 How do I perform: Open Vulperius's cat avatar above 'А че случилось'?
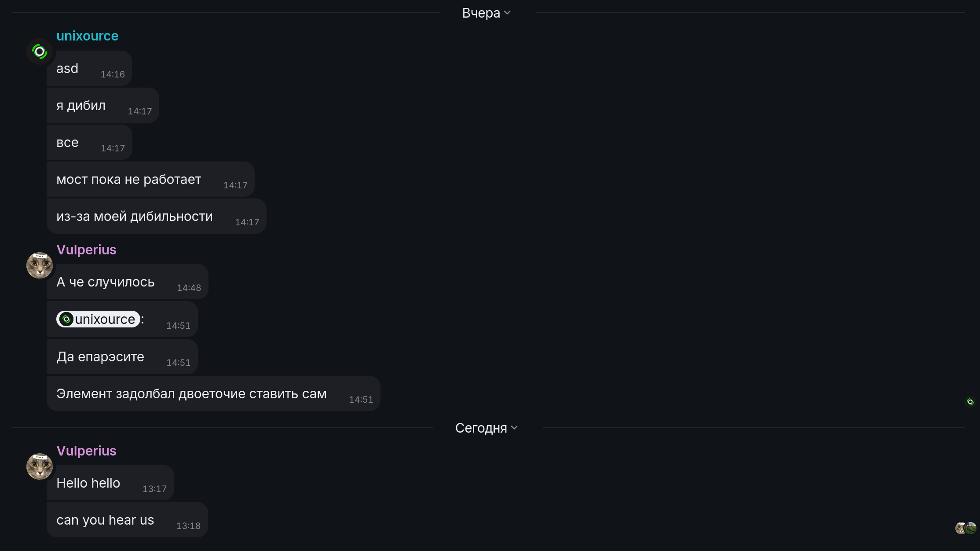(x=40, y=265)
